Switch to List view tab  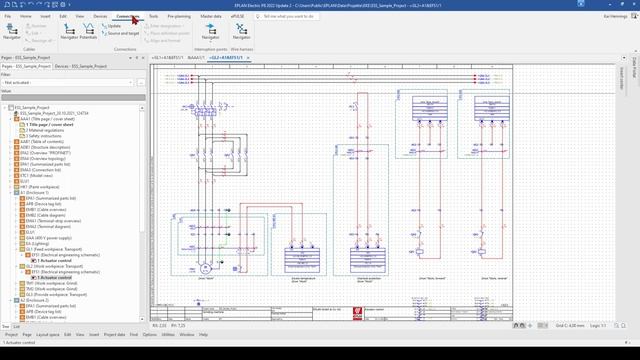pyautogui.click(x=16, y=327)
